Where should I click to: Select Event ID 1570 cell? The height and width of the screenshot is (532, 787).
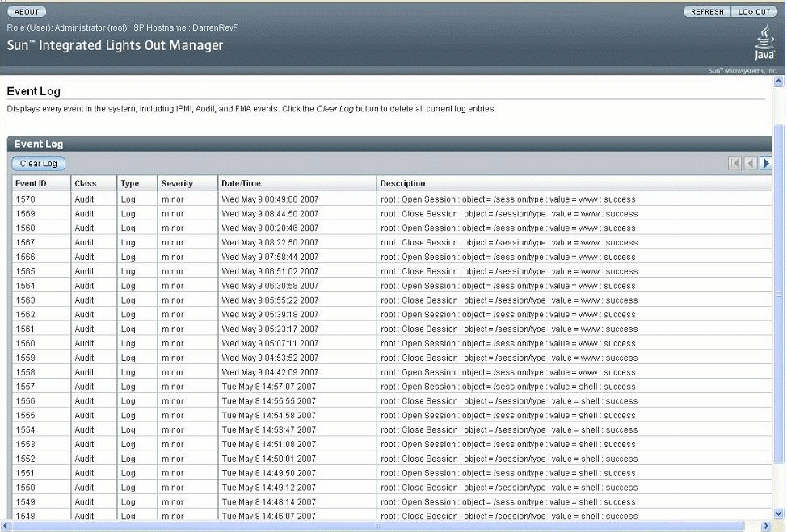tap(41, 199)
